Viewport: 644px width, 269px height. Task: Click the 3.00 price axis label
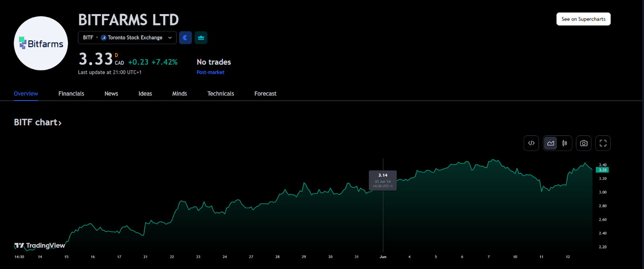point(603,192)
